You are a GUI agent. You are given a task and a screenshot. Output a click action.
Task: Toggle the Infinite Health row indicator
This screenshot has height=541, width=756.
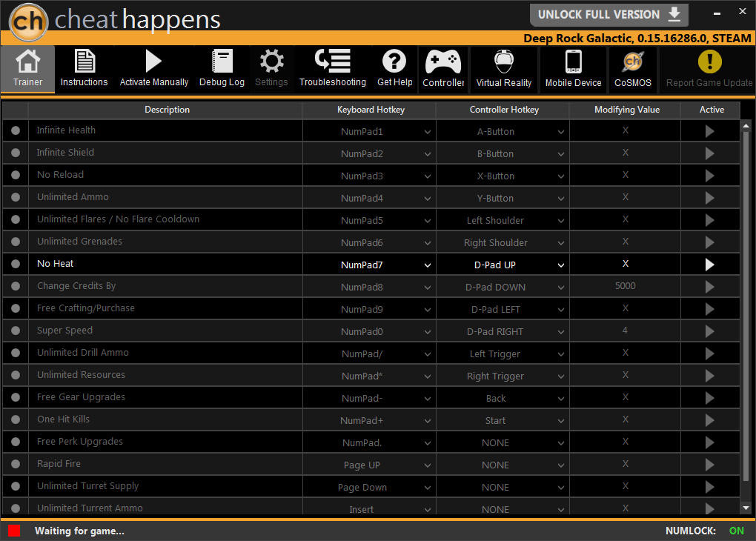click(16, 130)
